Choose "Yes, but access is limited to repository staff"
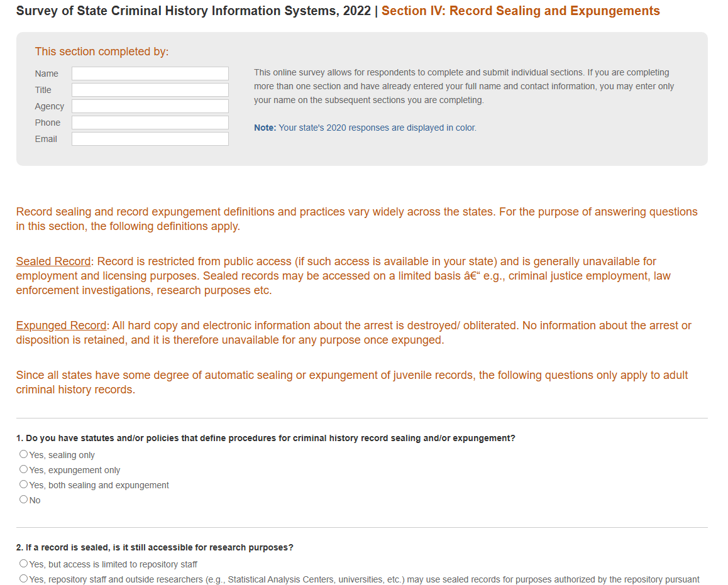 click(24, 564)
